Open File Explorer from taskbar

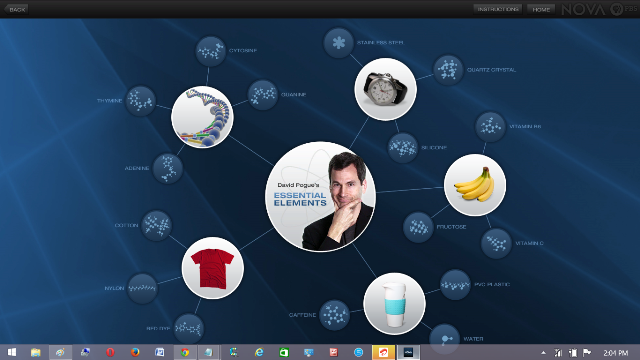click(36, 352)
